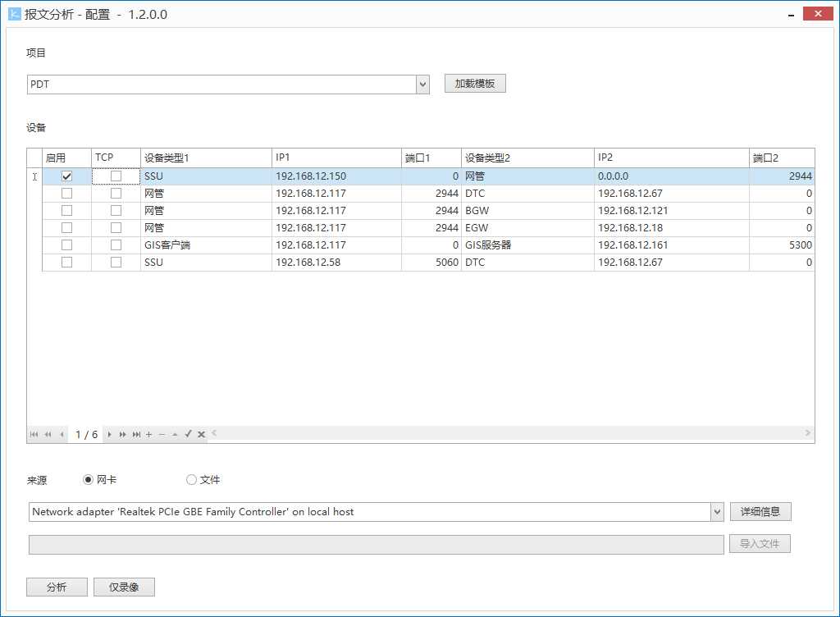Go to next record in navigator
This screenshot has width=840, height=617.
coord(109,434)
